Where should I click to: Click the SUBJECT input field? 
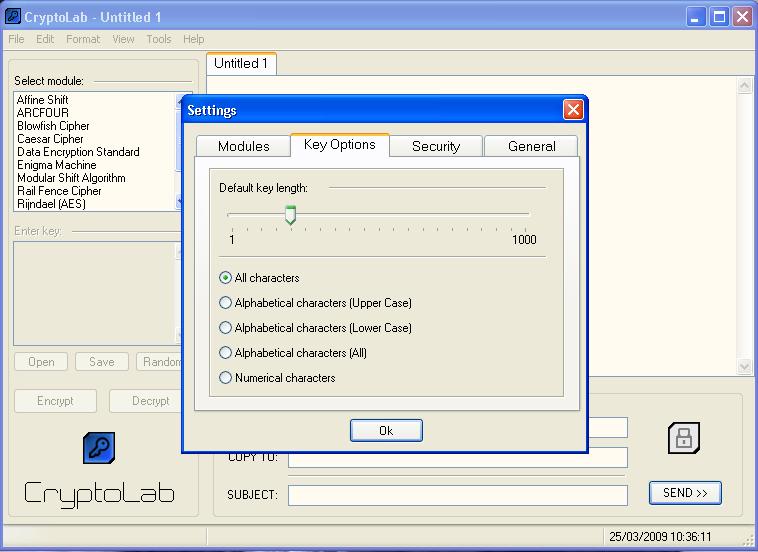click(458, 495)
